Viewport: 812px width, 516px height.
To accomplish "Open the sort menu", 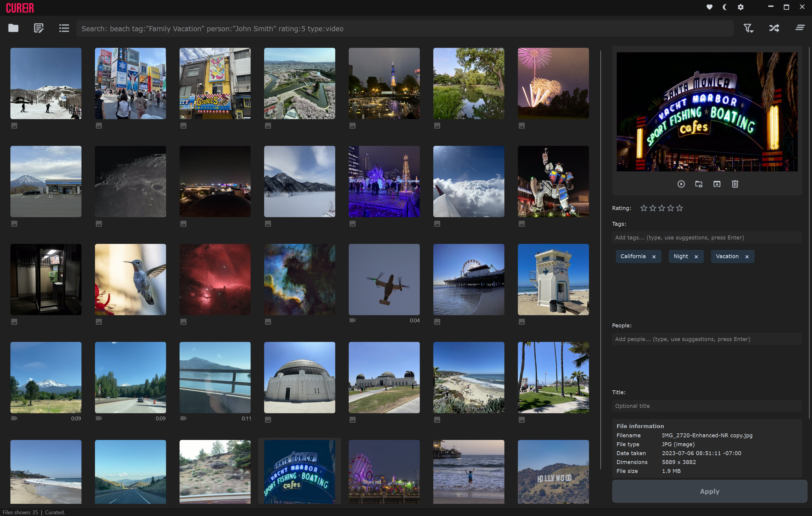I will tap(800, 28).
